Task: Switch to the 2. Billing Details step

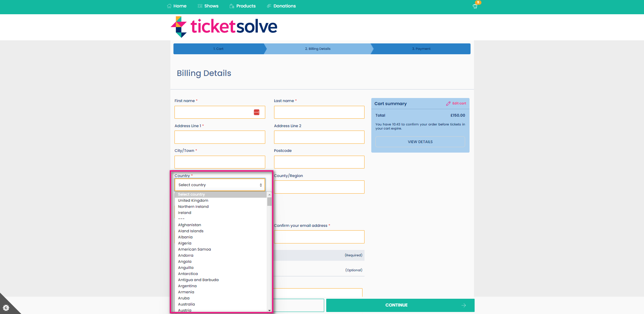Action: point(317,48)
